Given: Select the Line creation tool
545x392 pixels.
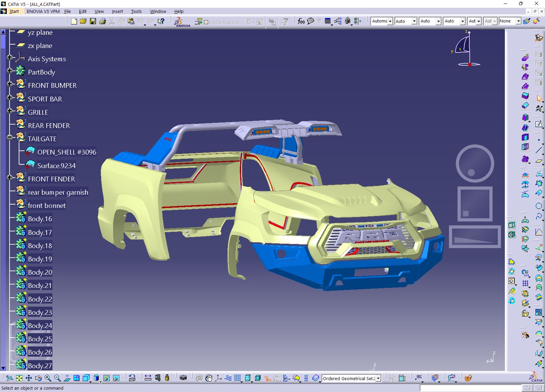Looking at the screenshot, I should click(x=539, y=150).
